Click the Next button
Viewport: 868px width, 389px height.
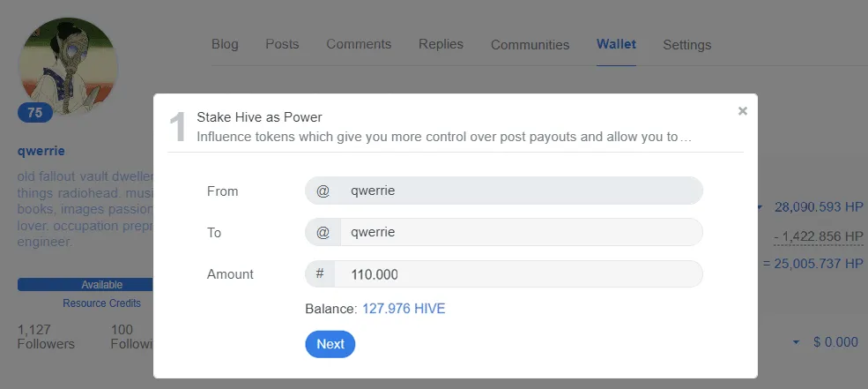point(330,344)
